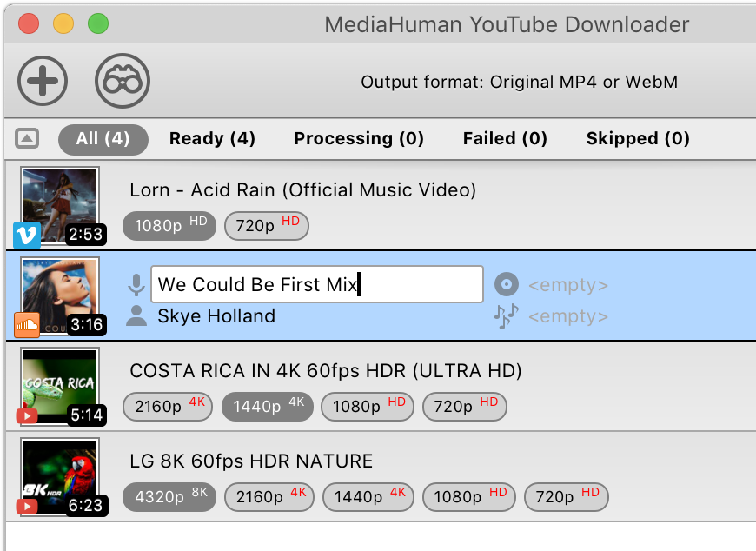Open the Output format selector

pyautogui.click(x=519, y=83)
